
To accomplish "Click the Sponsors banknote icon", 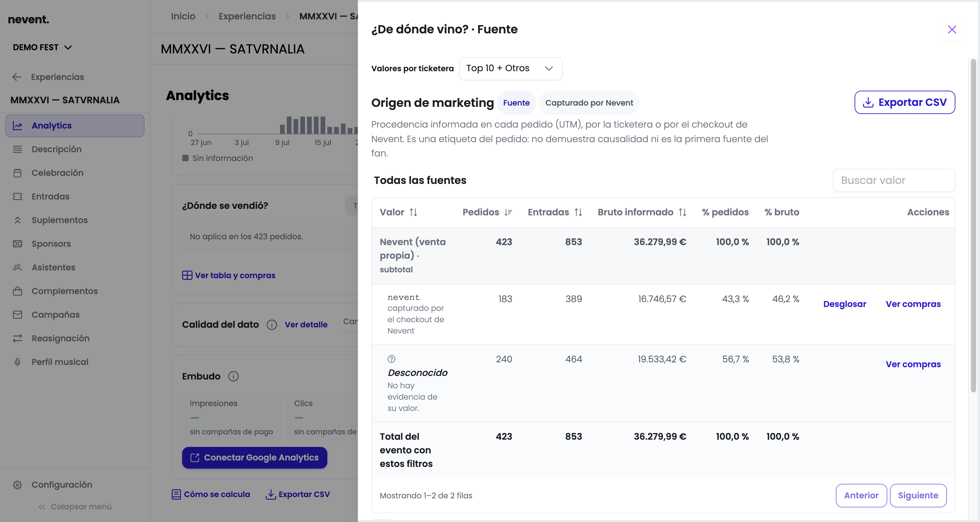I will [x=17, y=244].
